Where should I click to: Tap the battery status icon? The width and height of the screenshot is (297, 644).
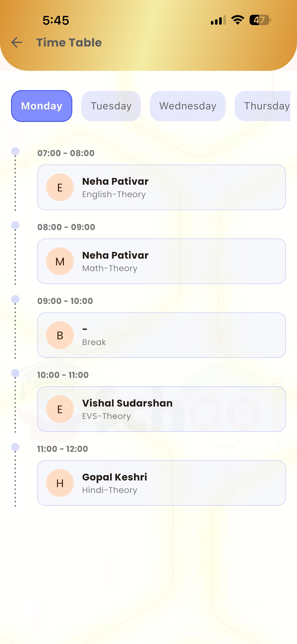(x=260, y=20)
